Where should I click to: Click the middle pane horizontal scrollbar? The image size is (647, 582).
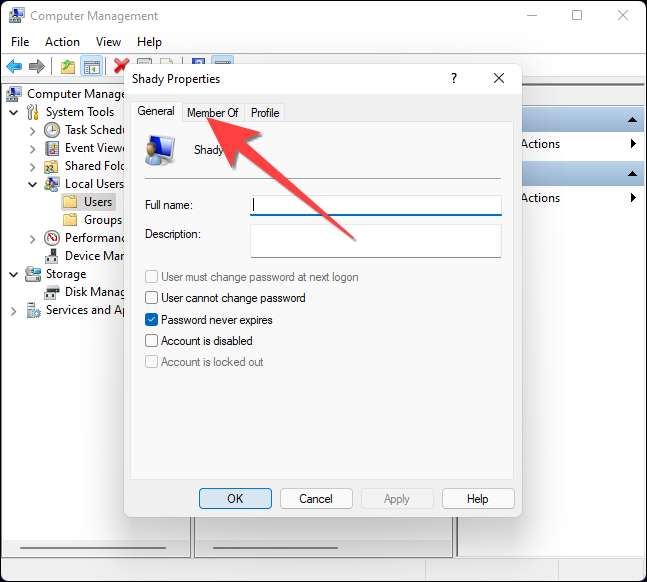pyautogui.click(x=275, y=548)
